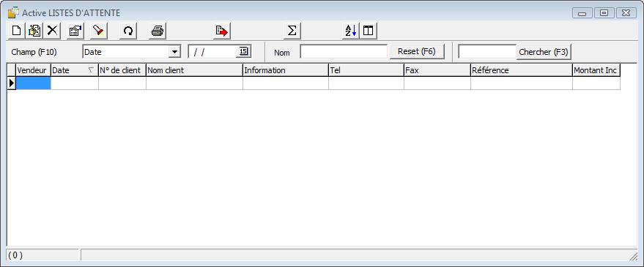Click the Date column header
644x267 pixels.
tap(74, 70)
